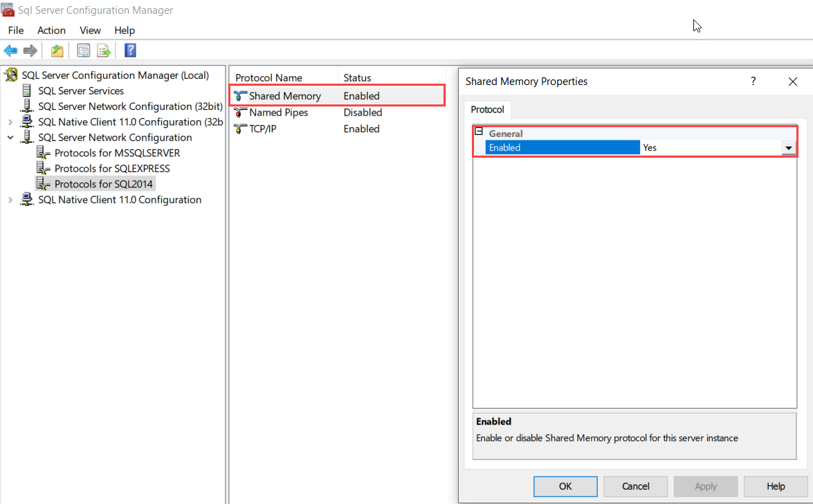Click the Back arrow toolbar icon
813x504 pixels.
10,50
